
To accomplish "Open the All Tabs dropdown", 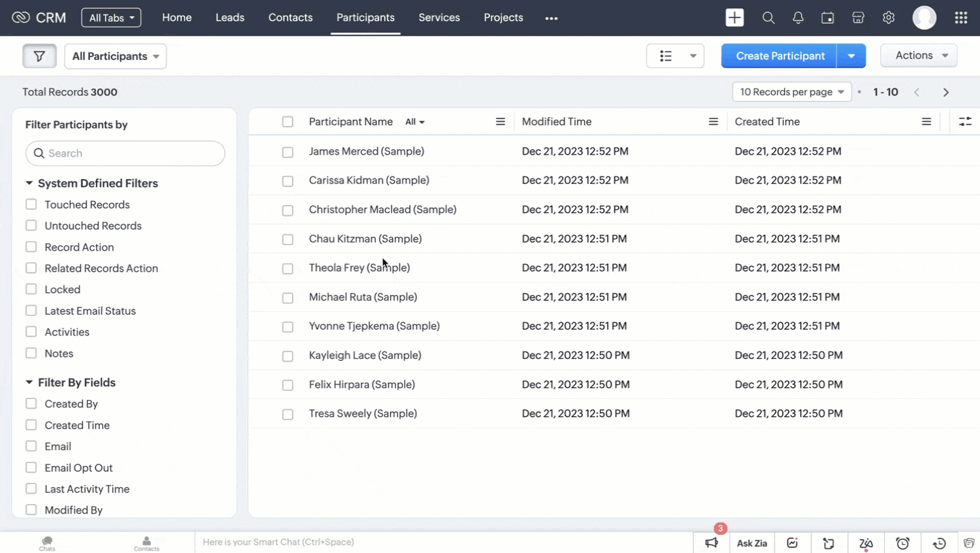I will (x=111, y=18).
